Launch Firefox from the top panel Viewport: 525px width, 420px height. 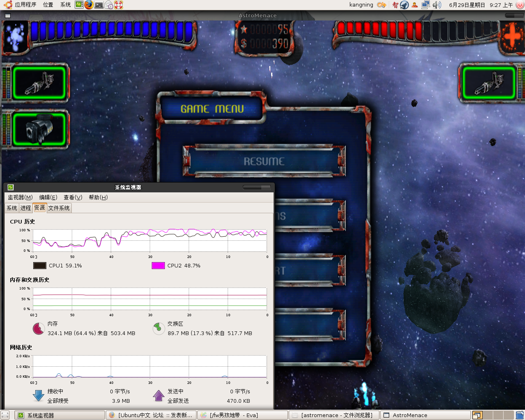point(89,5)
